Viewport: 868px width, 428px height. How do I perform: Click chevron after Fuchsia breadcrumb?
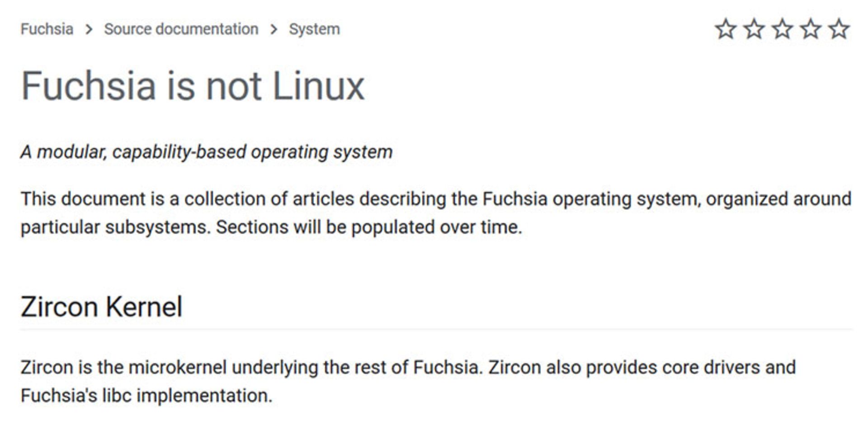point(89,29)
